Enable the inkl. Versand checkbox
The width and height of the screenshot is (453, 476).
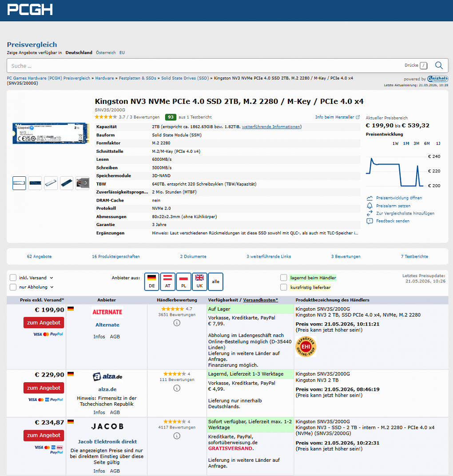(x=13, y=278)
